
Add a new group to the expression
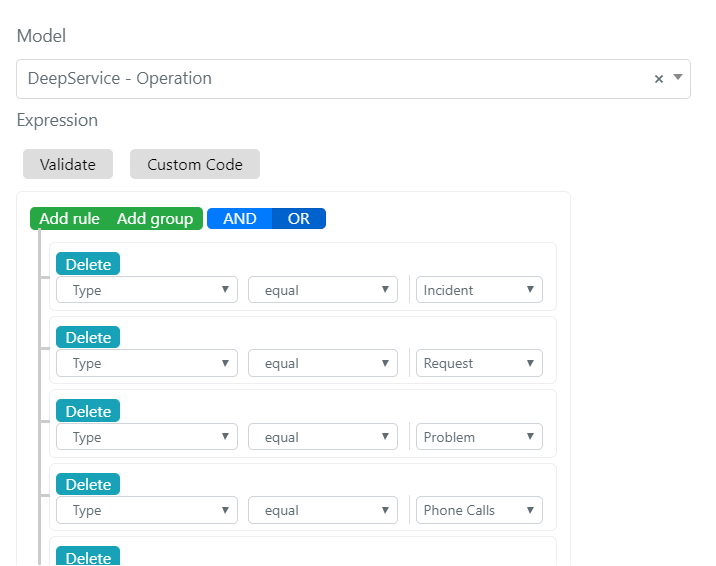155,219
